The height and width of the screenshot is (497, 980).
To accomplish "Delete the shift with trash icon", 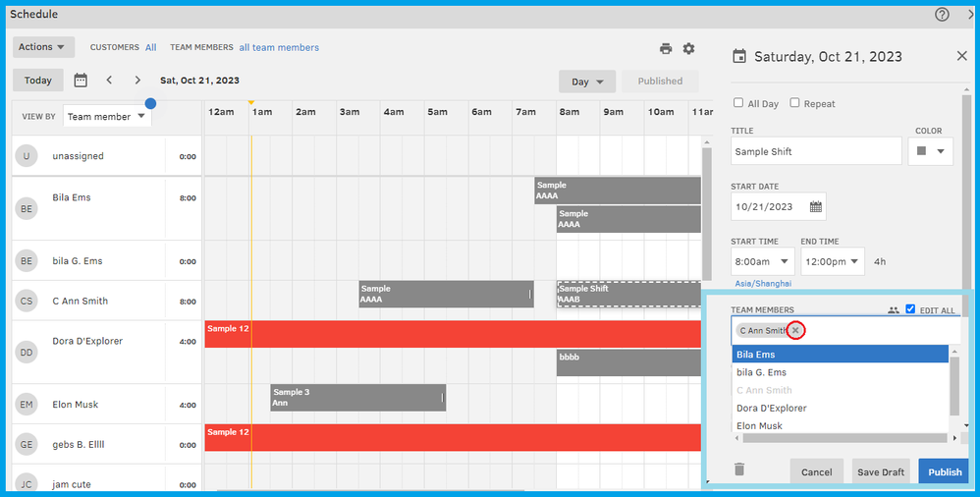I will 739,469.
